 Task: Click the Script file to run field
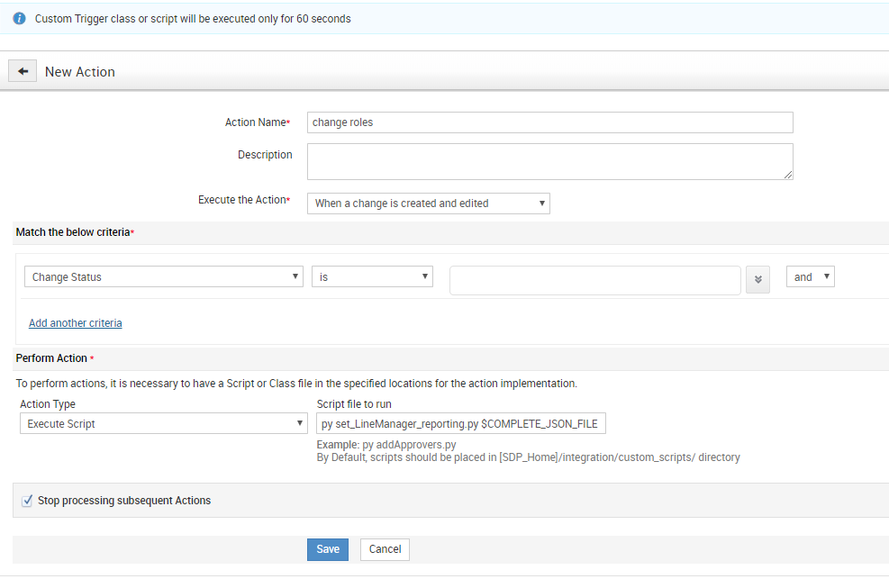tap(461, 423)
